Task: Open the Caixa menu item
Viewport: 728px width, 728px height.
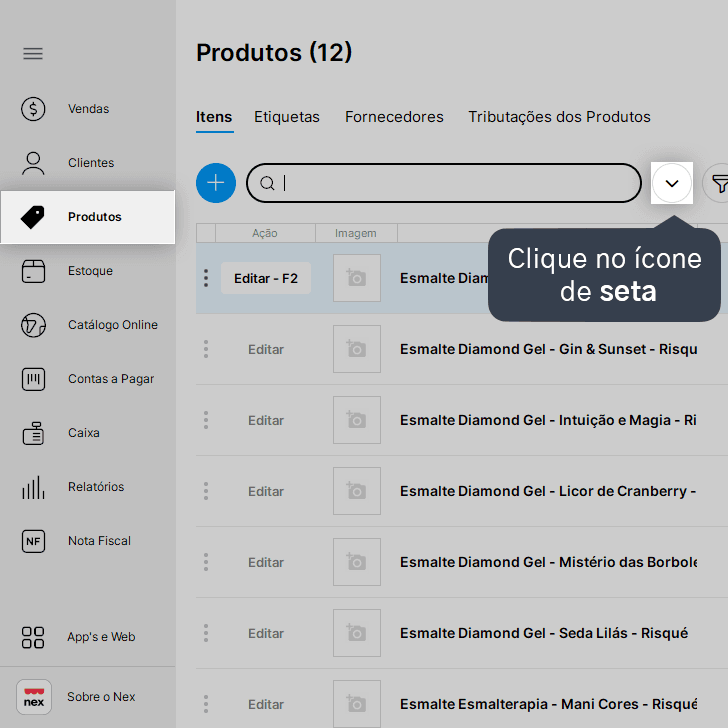Action: (x=88, y=433)
